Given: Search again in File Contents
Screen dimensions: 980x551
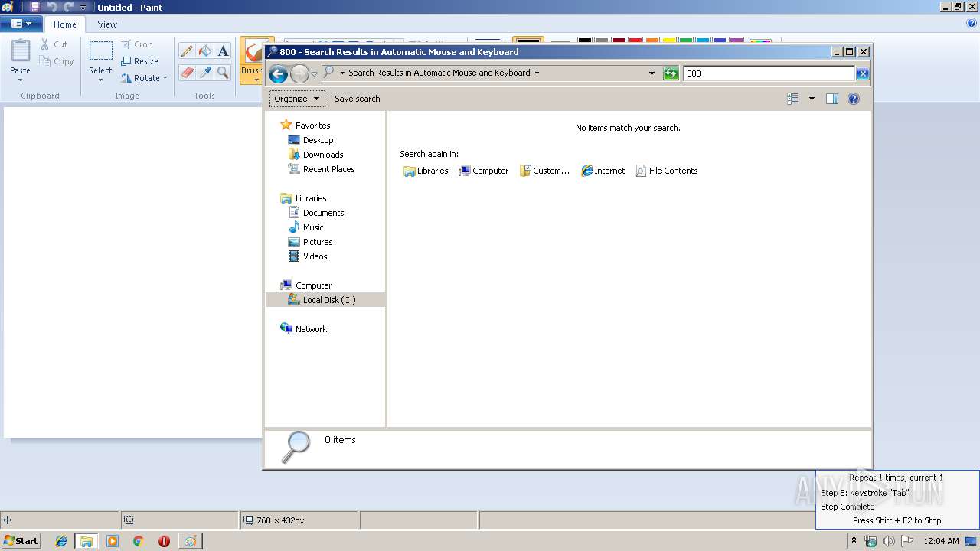Looking at the screenshot, I should tap(666, 171).
